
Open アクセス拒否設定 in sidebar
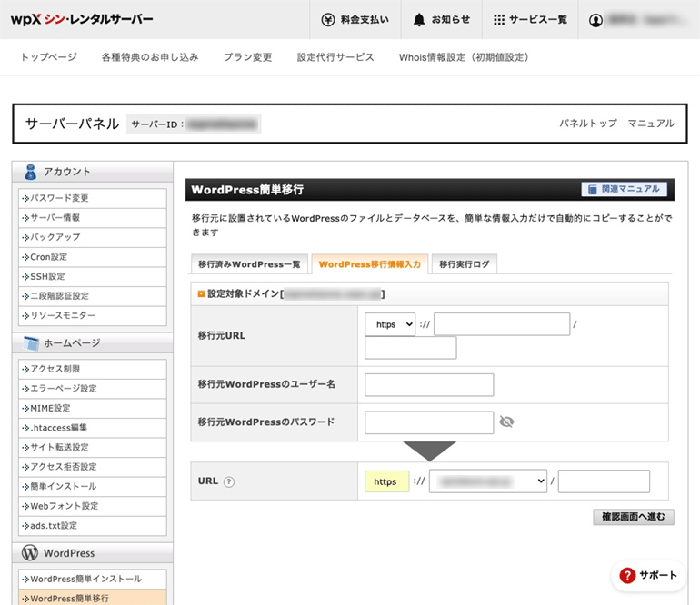[93, 467]
